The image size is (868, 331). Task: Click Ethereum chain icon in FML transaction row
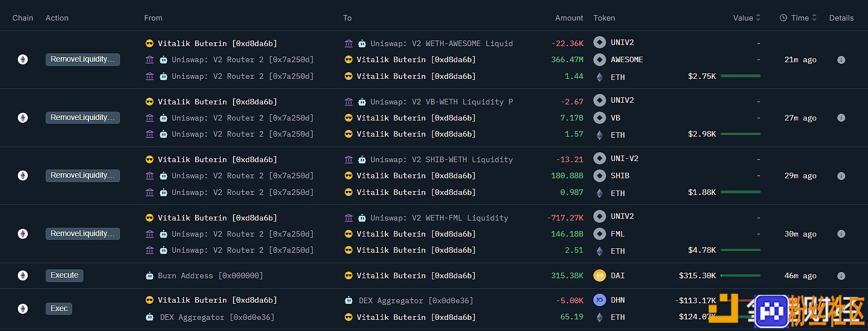pyautogui.click(x=23, y=234)
